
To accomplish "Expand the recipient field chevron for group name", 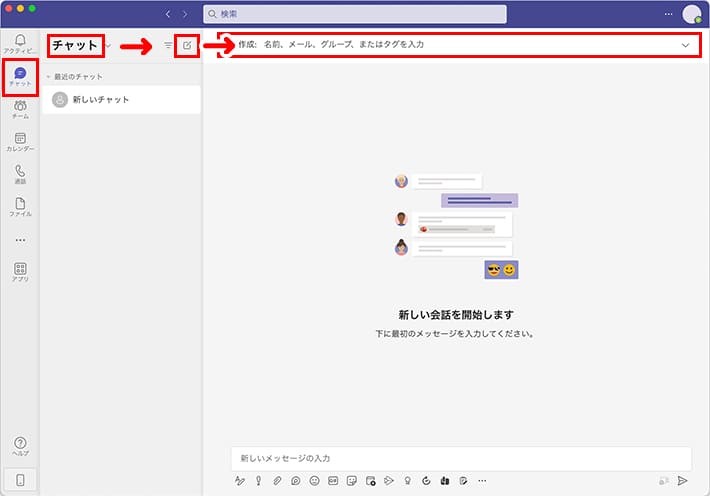I will (686, 45).
